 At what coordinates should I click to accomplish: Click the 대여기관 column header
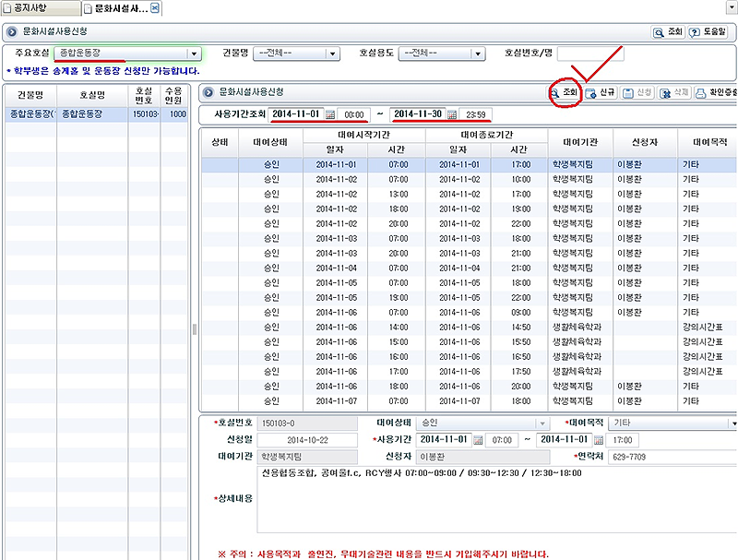point(580,142)
